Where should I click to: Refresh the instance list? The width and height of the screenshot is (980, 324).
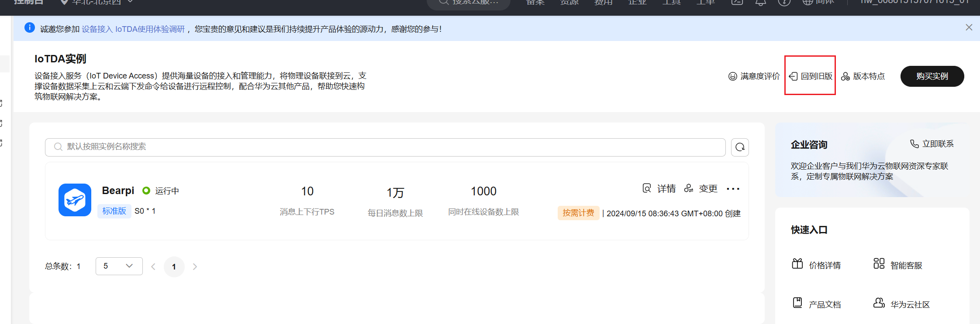740,147
